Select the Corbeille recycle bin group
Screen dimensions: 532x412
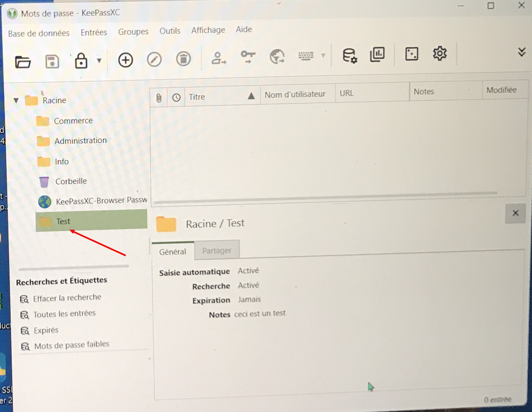coord(71,181)
